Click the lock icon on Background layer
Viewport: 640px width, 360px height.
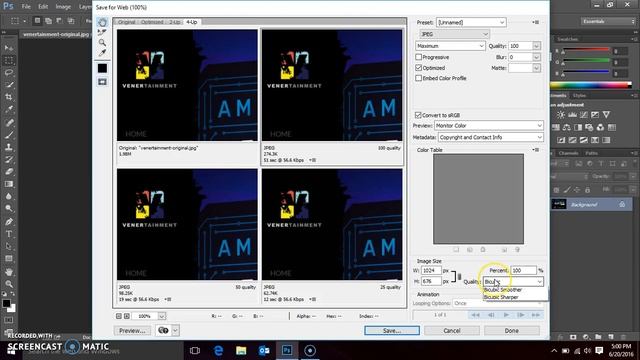(x=622, y=204)
